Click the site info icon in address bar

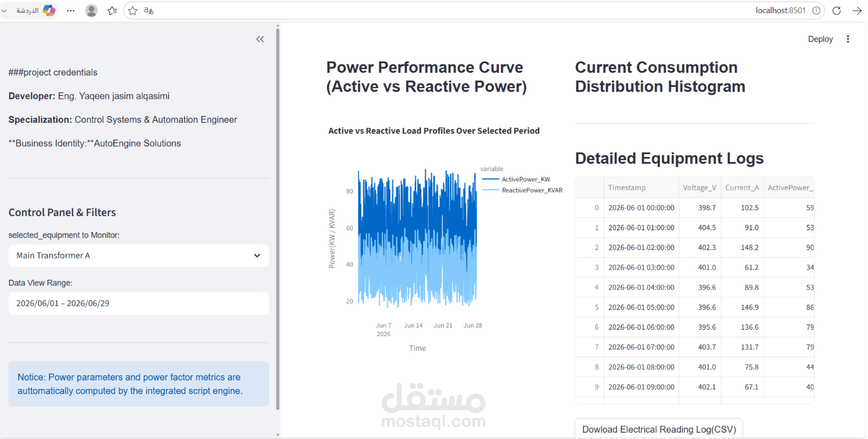816,10
